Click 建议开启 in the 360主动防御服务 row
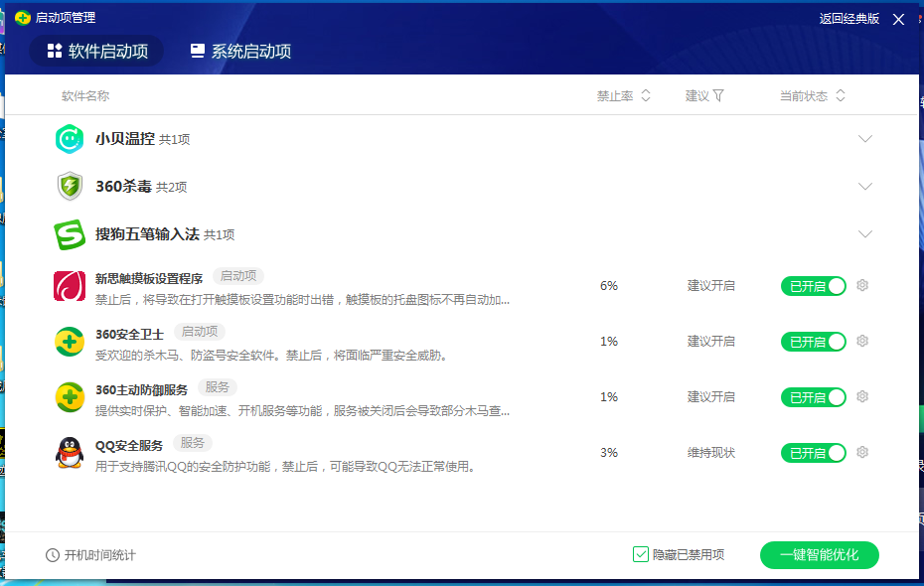 [711, 397]
